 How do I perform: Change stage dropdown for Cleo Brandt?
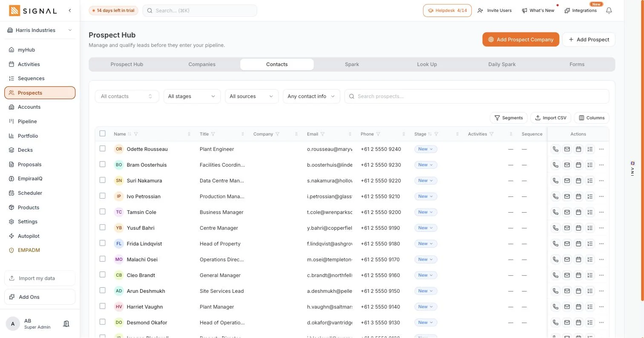(425, 275)
